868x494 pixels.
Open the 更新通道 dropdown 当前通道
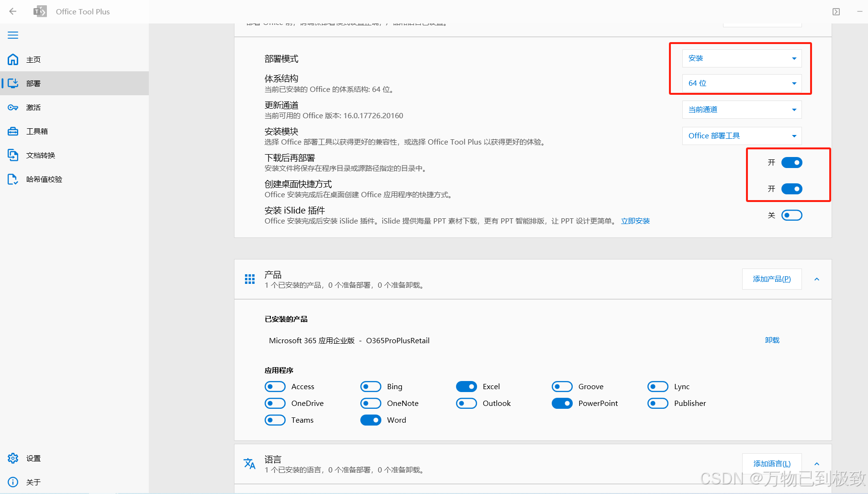(742, 110)
